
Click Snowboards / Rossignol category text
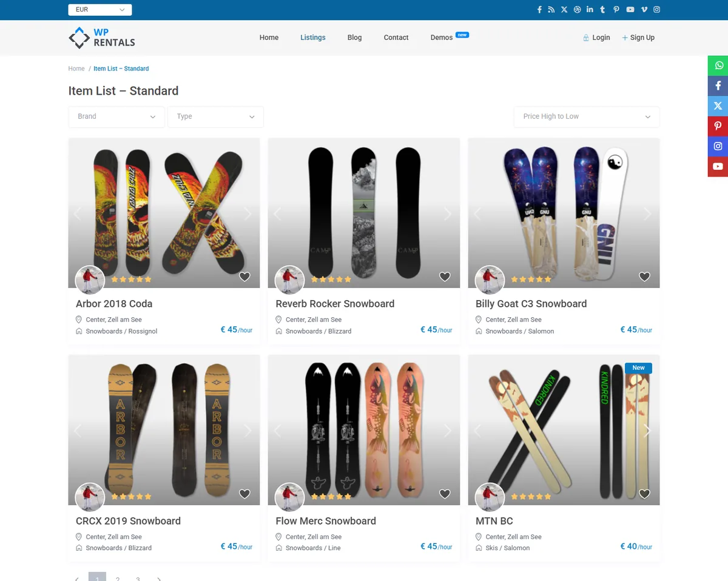[121, 331]
